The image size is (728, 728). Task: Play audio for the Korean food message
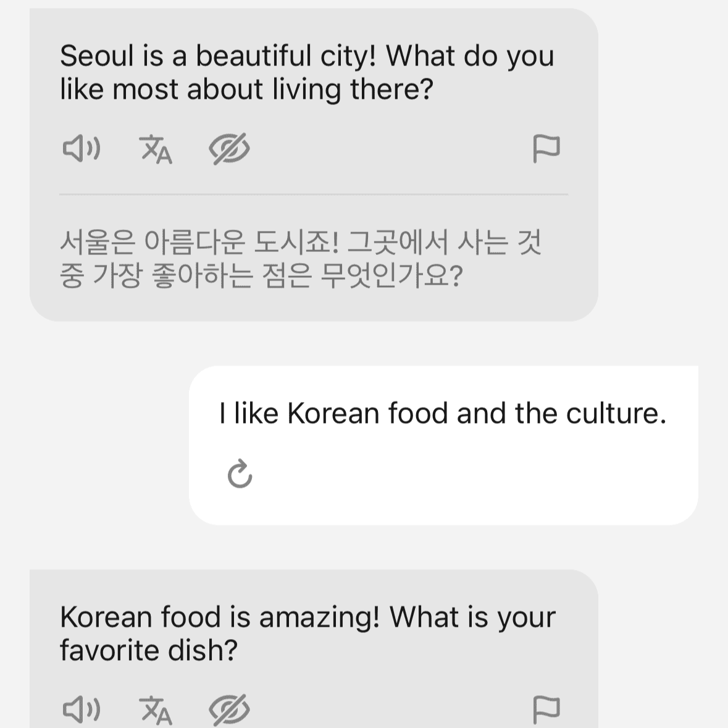tap(81, 709)
